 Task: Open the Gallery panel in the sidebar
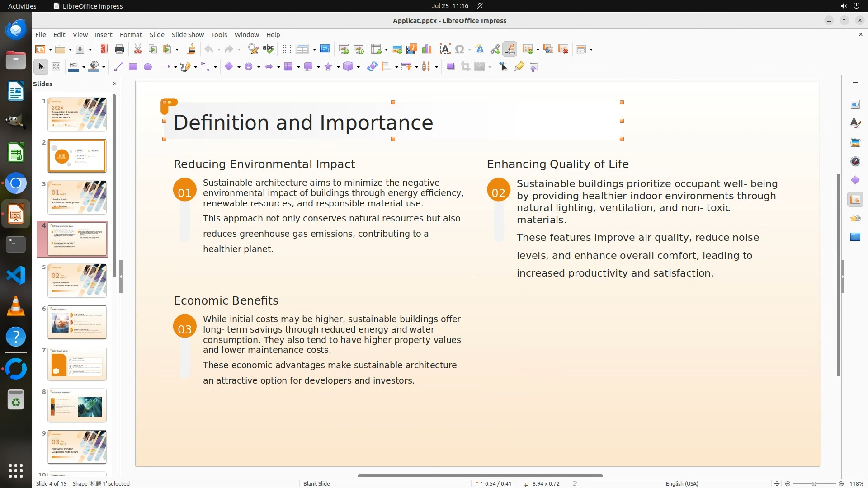(855, 142)
